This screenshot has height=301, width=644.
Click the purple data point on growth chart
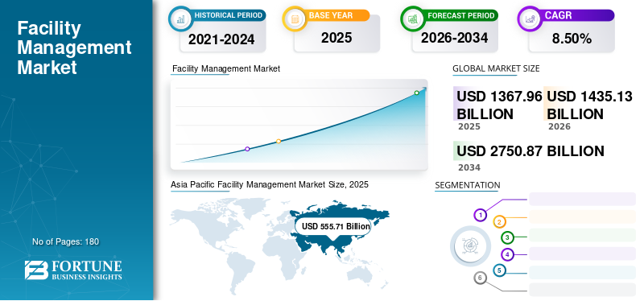(247, 149)
